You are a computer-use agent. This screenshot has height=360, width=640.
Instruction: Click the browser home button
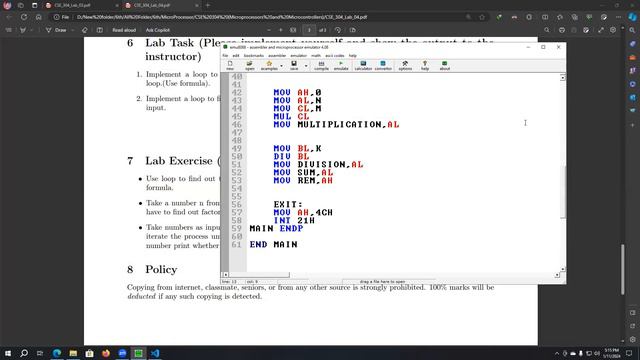point(38,17)
